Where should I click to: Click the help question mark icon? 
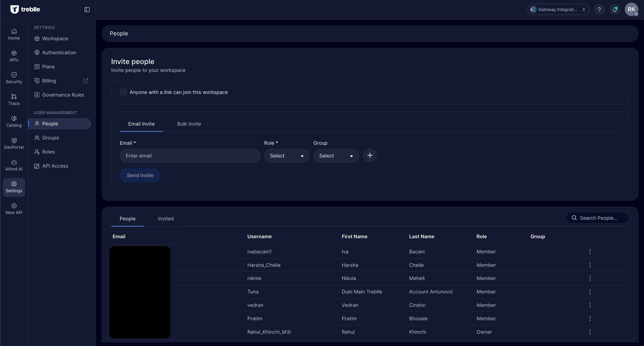click(599, 9)
